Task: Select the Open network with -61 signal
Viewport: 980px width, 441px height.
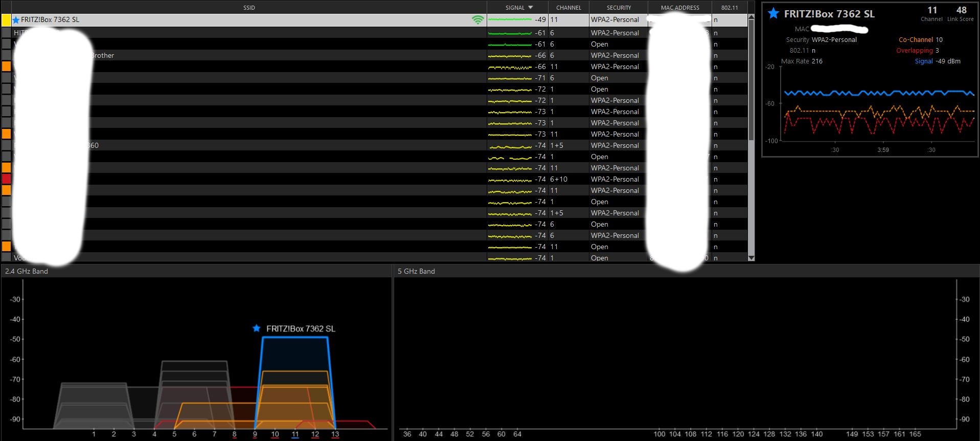Action: click(374, 44)
